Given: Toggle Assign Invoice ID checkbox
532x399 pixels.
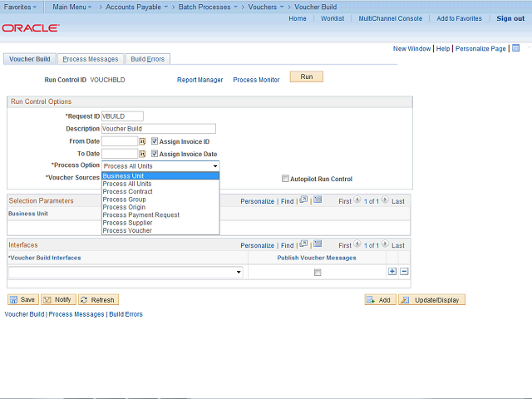Looking at the screenshot, I should click(x=155, y=141).
